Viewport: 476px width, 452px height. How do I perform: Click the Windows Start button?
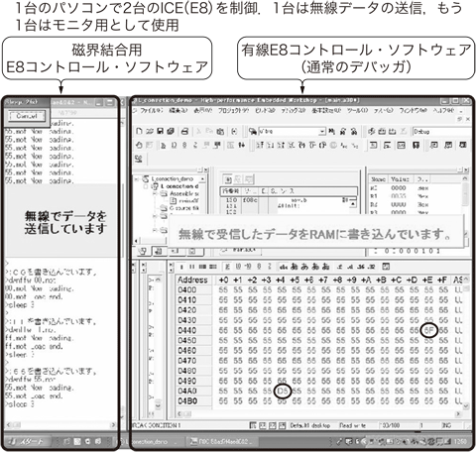(27, 441)
